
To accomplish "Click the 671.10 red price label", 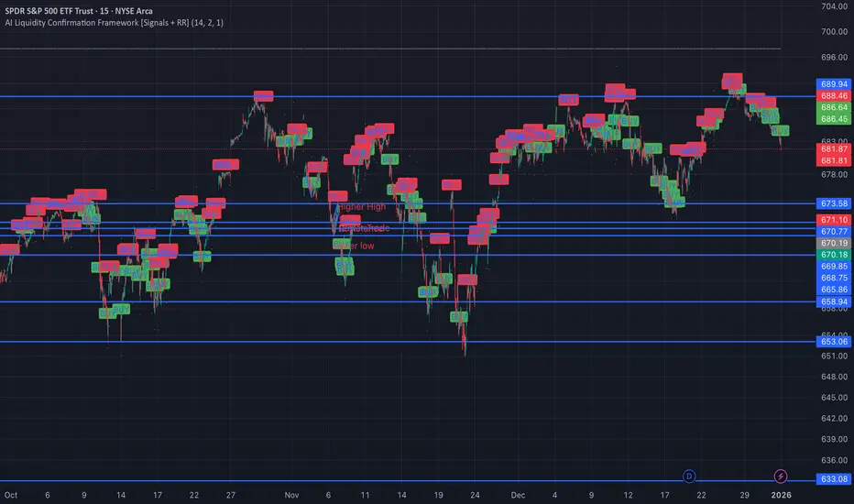I will point(834,220).
